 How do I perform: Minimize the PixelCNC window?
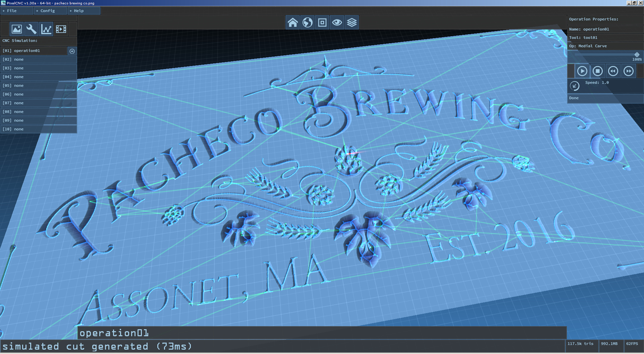coord(629,3)
